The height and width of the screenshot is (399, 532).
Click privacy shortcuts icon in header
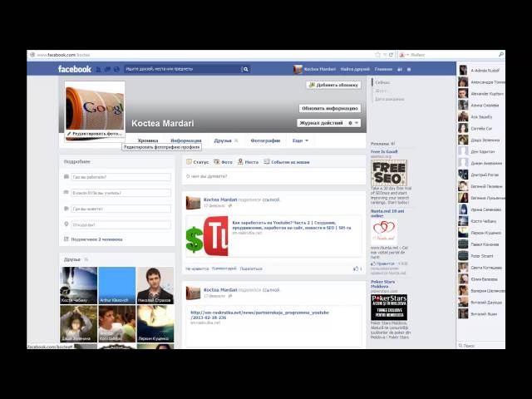400,69
